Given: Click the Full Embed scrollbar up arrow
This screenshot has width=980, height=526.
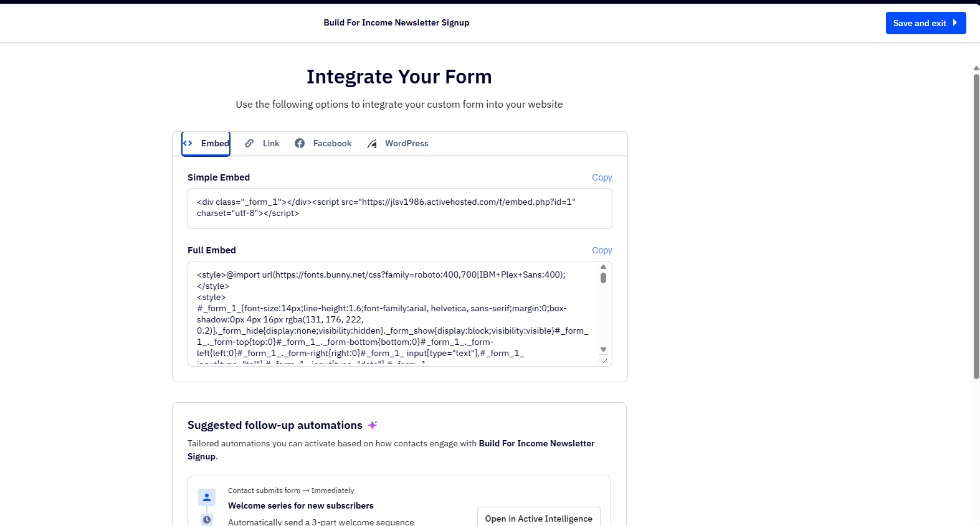Looking at the screenshot, I should pyautogui.click(x=603, y=267).
